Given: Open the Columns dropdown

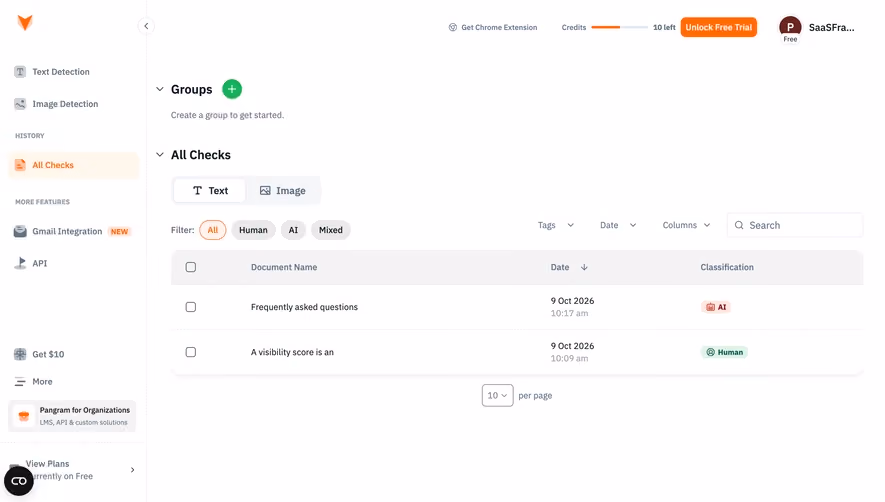Looking at the screenshot, I should click(686, 225).
